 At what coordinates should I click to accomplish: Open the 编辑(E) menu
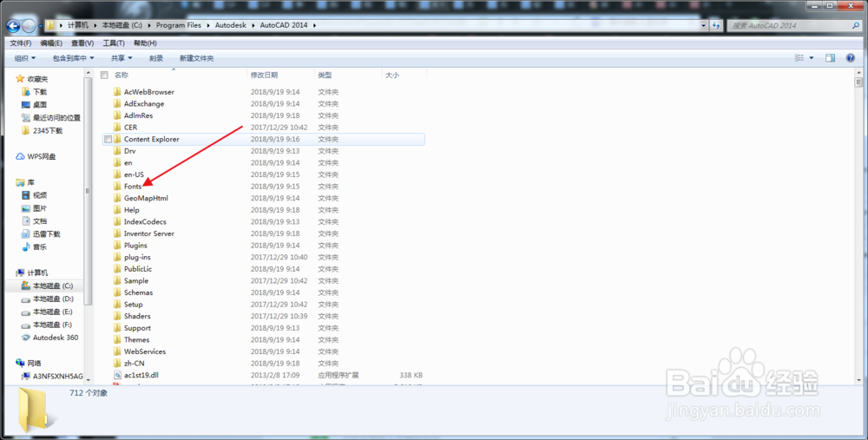[51, 43]
